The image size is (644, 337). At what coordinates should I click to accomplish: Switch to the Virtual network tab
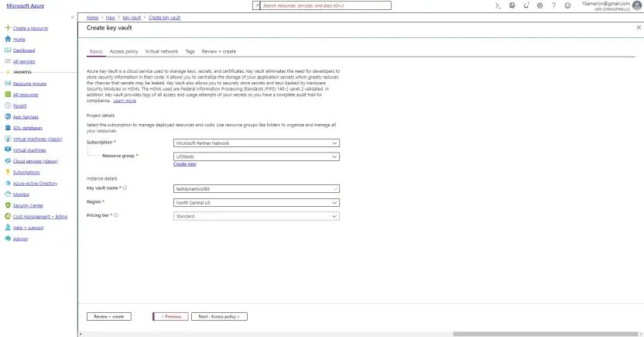pyautogui.click(x=162, y=51)
